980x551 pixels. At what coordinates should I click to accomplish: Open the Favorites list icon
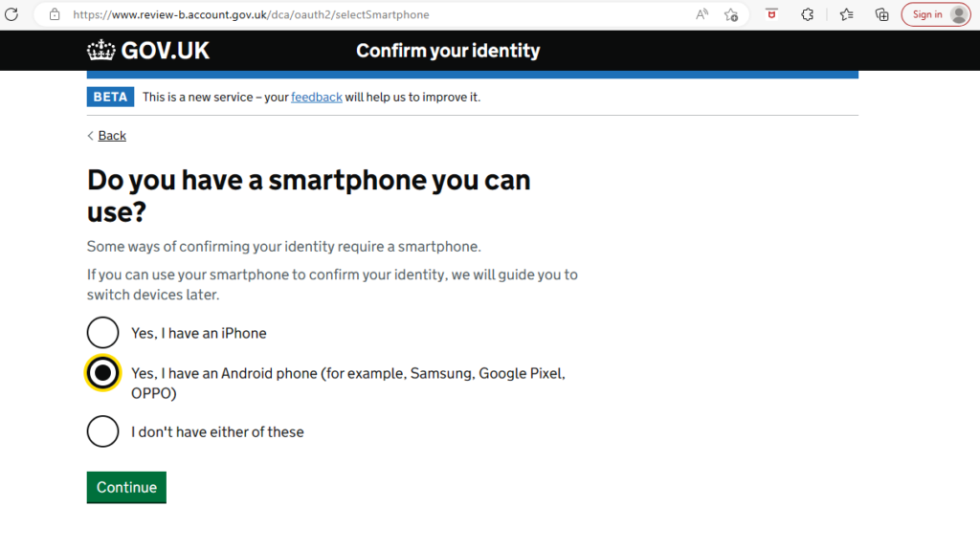pos(846,14)
